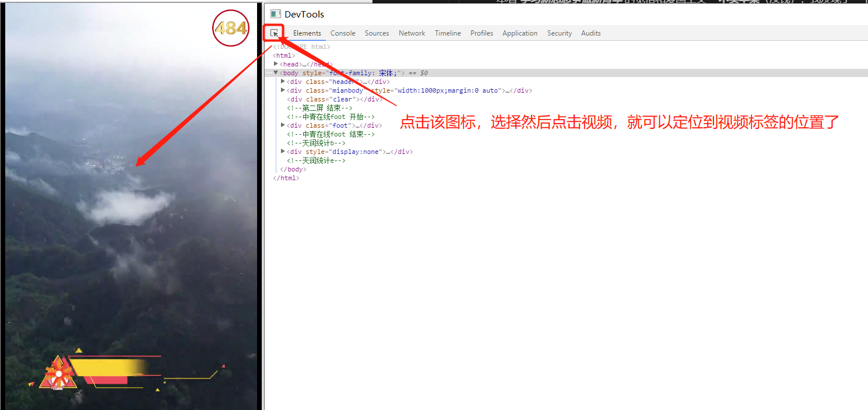
Task: Expand the div class foot node
Action: click(283, 125)
